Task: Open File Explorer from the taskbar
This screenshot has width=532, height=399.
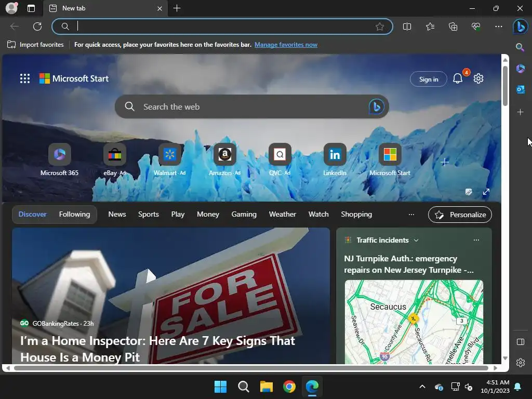Action: pyautogui.click(x=267, y=387)
